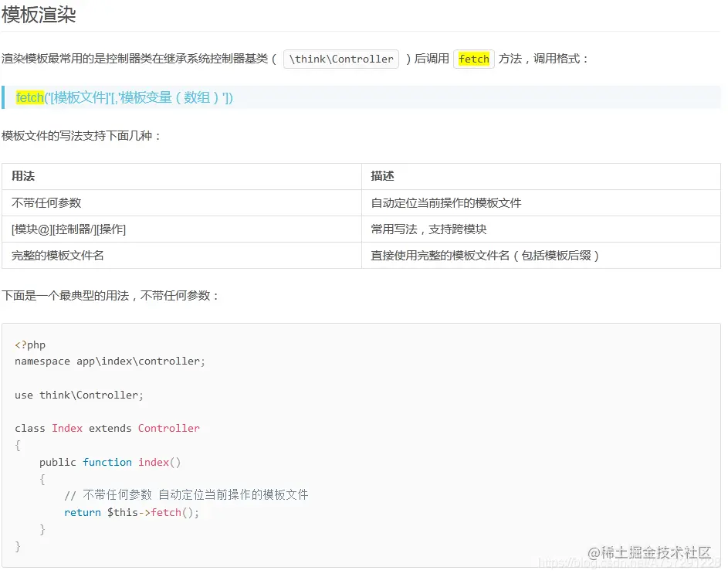Select the 自动定位当前操作的模板文件 table cell
Image resolution: width=728 pixels, height=577 pixels.
click(541, 202)
